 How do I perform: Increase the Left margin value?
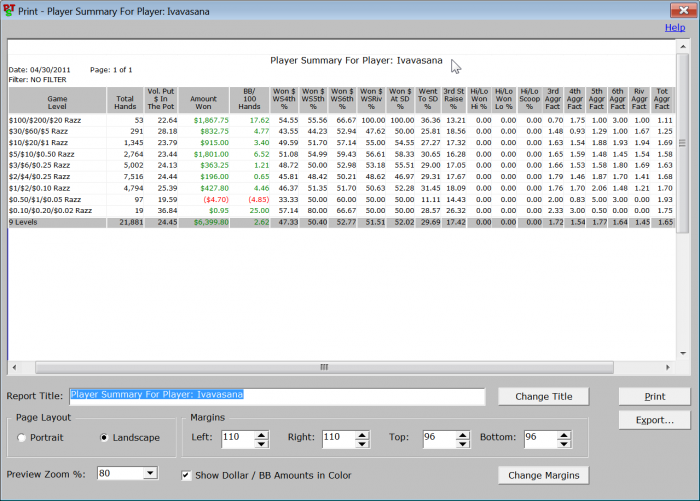coord(261,433)
